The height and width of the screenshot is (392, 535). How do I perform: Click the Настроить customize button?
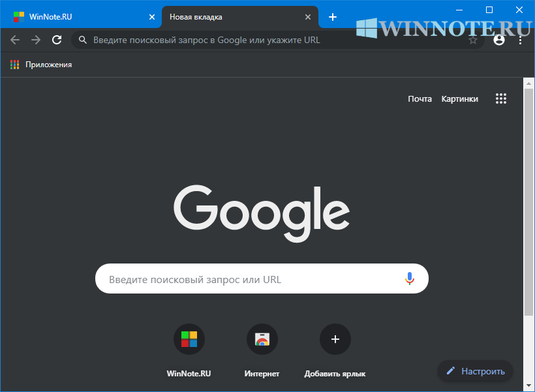476,371
